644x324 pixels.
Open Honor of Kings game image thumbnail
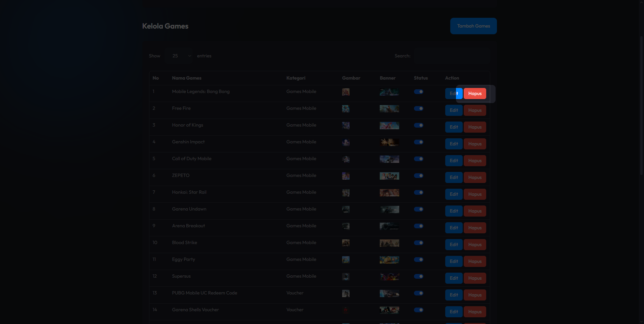pyautogui.click(x=346, y=126)
